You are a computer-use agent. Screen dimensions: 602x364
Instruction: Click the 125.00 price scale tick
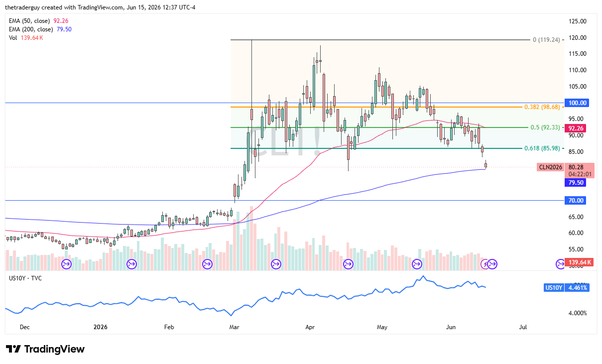577,21
